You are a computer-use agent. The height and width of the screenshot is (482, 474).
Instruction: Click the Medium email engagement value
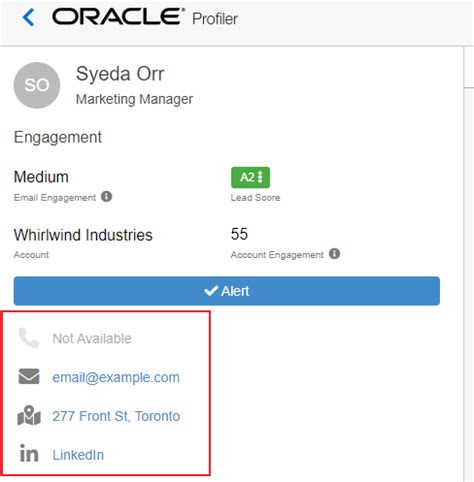[x=41, y=177]
